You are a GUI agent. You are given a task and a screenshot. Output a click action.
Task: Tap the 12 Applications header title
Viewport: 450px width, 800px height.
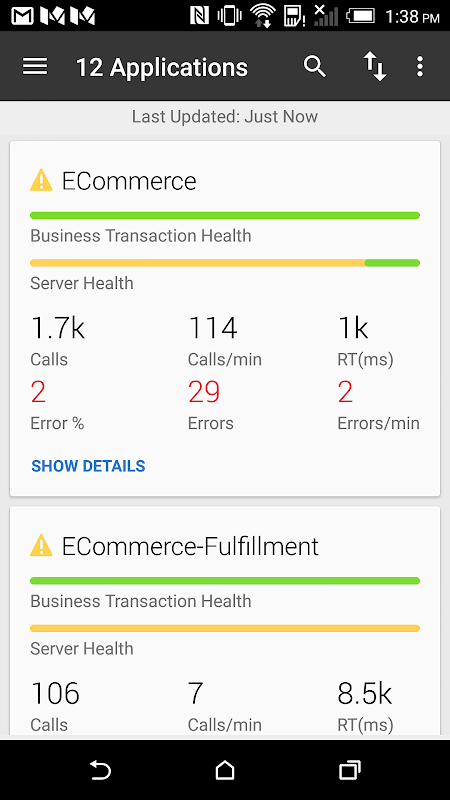pyautogui.click(x=162, y=67)
